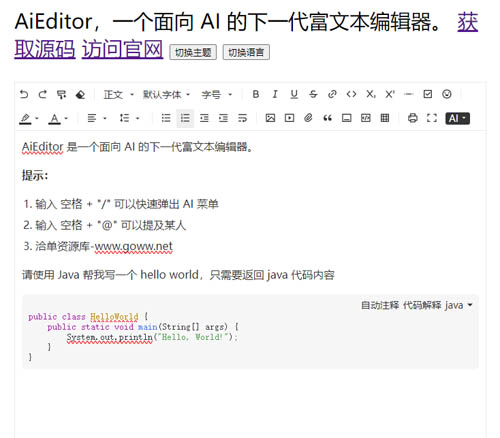Open the 访问官网 link

pyautogui.click(x=122, y=49)
